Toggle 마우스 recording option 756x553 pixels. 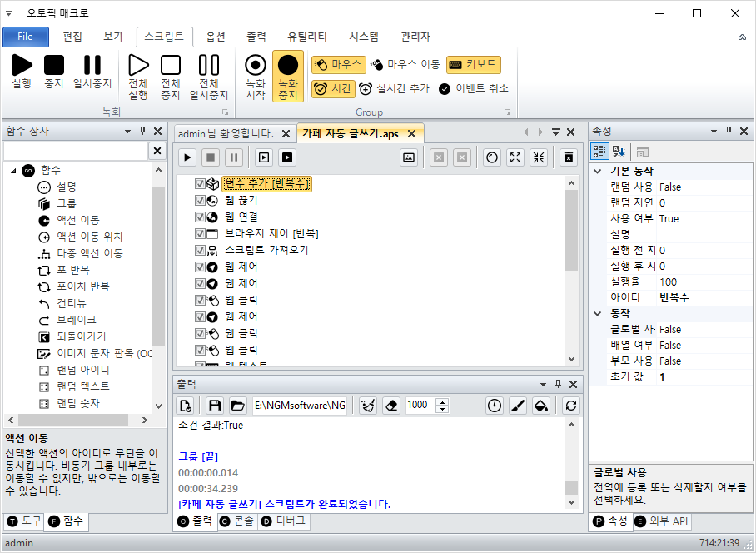coord(339,65)
